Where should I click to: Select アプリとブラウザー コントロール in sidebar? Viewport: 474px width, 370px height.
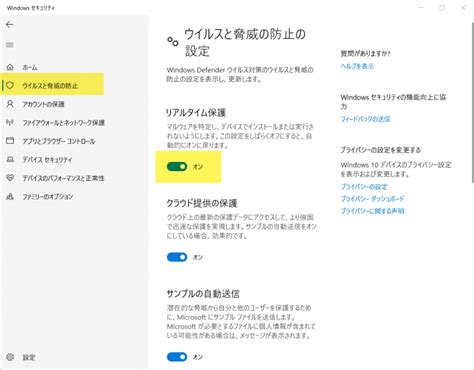(x=59, y=141)
